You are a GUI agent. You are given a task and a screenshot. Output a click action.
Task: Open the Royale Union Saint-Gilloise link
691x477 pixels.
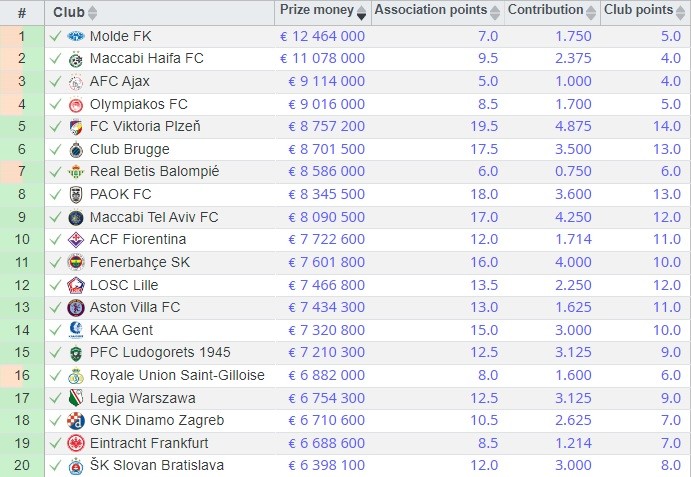[x=177, y=375]
